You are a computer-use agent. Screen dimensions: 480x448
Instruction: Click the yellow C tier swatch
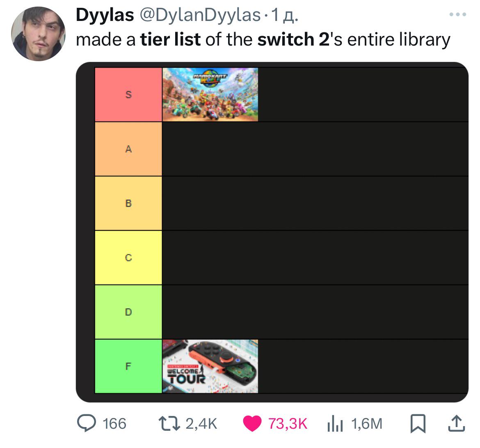pyautogui.click(x=128, y=257)
